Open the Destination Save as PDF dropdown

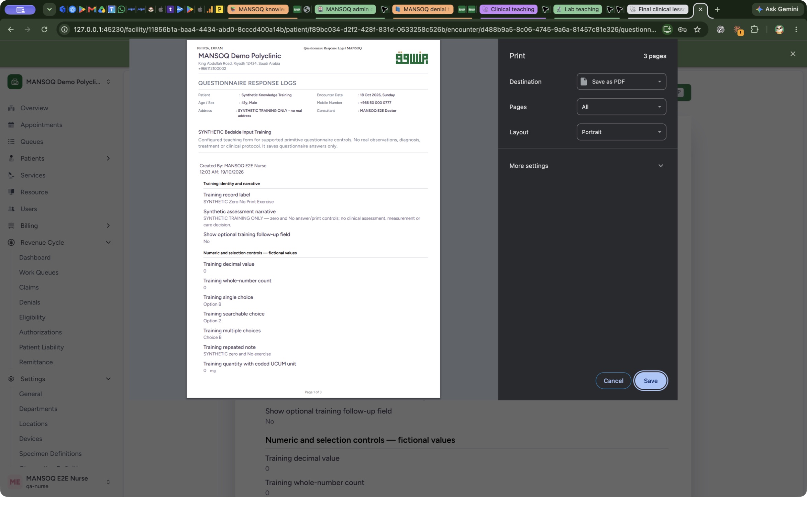tap(621, 81)
